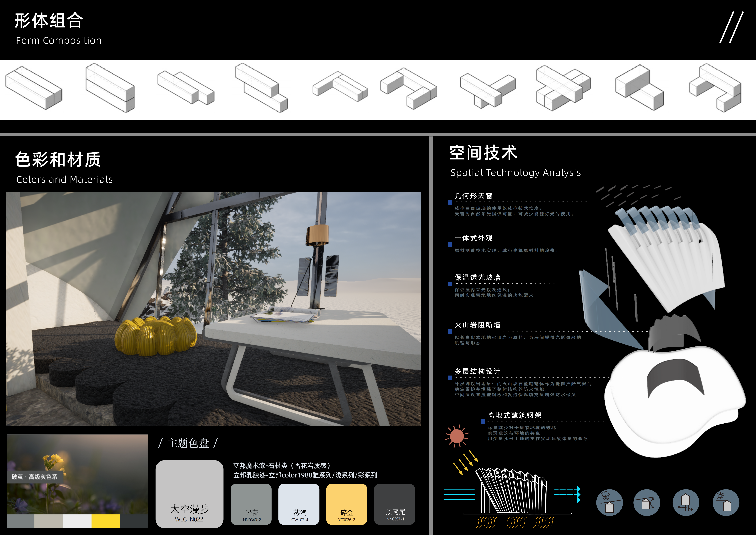Viewport: 756px width, 535px height.
Task: Click the blue square bullet beside 离地式建筑钢架
Action: click(483, 422)
